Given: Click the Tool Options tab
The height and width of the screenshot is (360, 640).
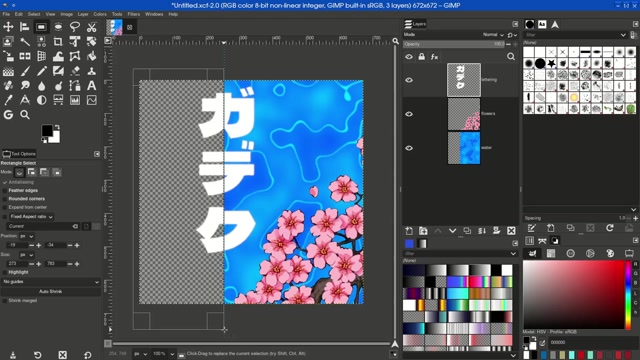Looking at the screenshot, I should point(19,154).
